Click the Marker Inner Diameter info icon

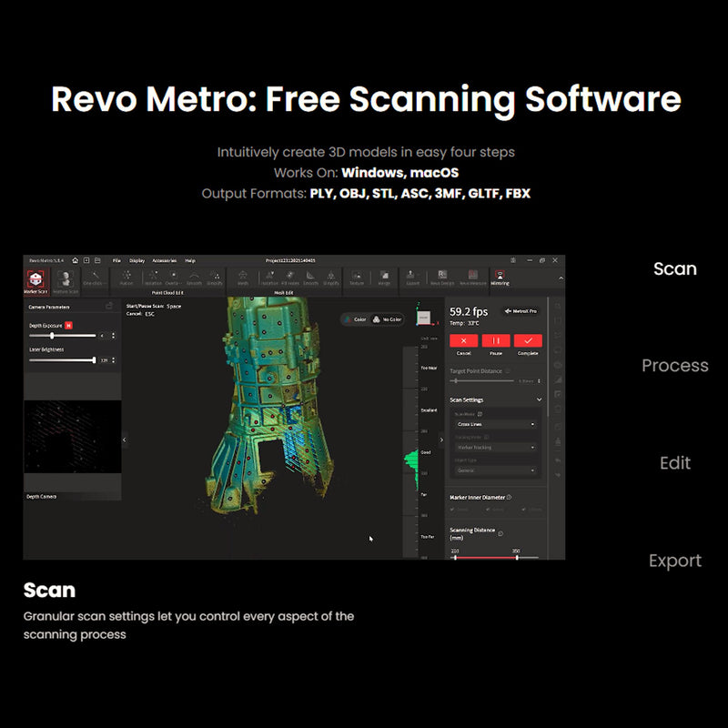pos(509,497)
